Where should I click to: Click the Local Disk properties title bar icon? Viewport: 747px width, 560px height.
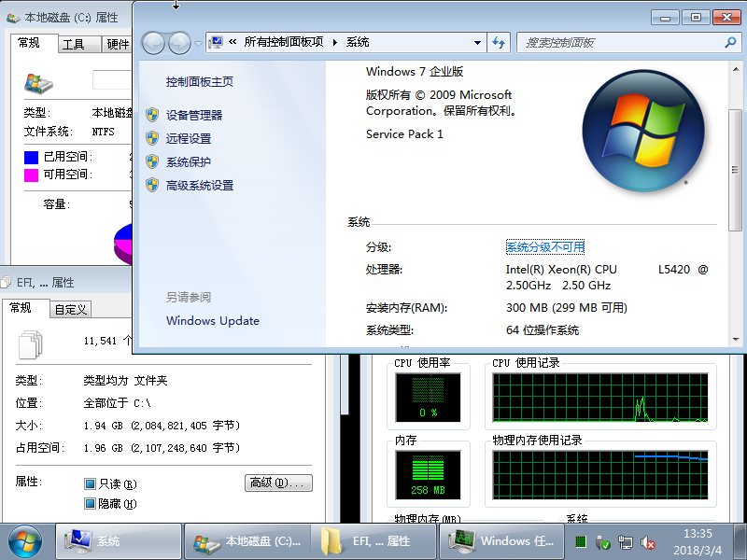coord(13,18)
